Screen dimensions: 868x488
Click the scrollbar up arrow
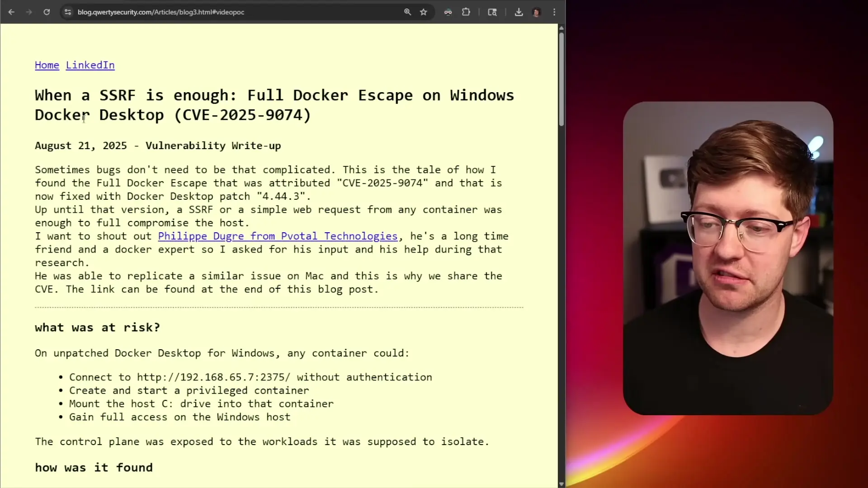561,28
